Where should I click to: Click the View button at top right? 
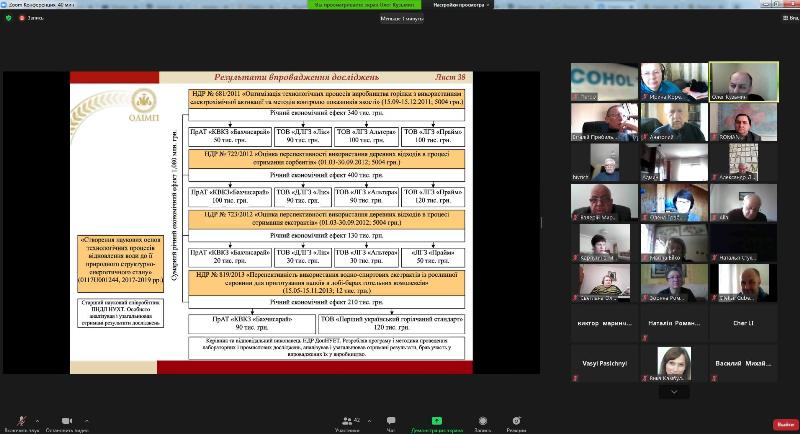point(791,18)
